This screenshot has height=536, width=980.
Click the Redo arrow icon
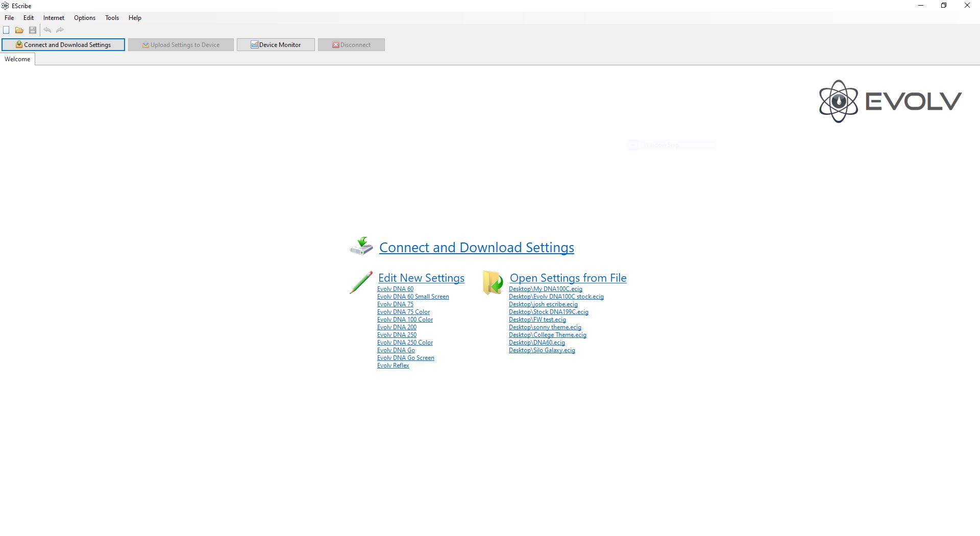pyautogui.click(x=60, y=30)
